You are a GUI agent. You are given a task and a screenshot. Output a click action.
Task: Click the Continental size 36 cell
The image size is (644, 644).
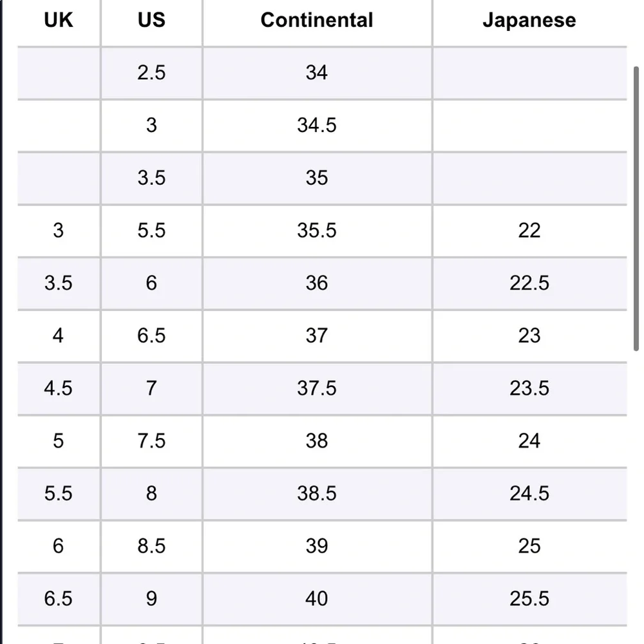317,283
